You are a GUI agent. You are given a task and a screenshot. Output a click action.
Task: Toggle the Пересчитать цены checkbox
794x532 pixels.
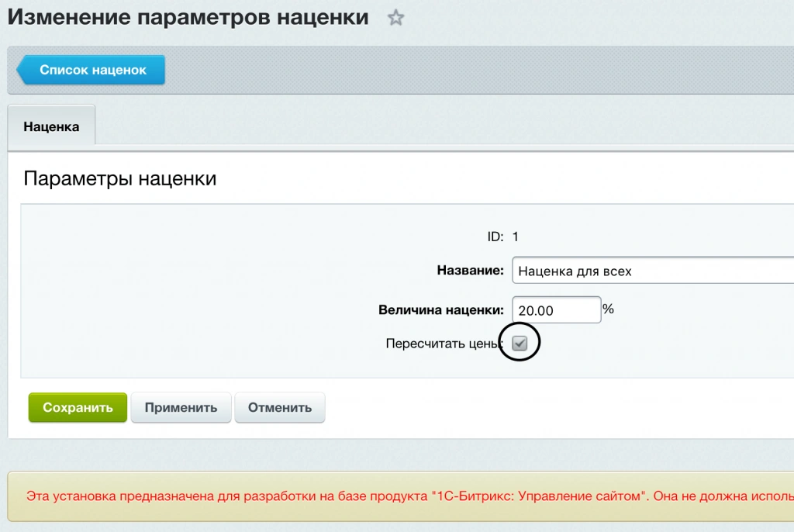point(520,343)
